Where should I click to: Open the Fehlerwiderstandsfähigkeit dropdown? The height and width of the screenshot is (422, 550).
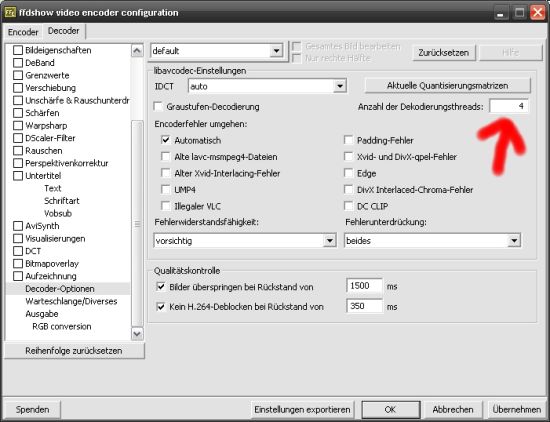[x=245, y=241]
